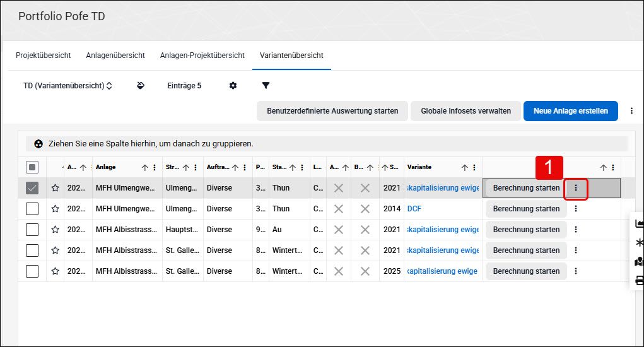
Task: Click the 'Hauptst...' street cell
Action: pos(182,230)
